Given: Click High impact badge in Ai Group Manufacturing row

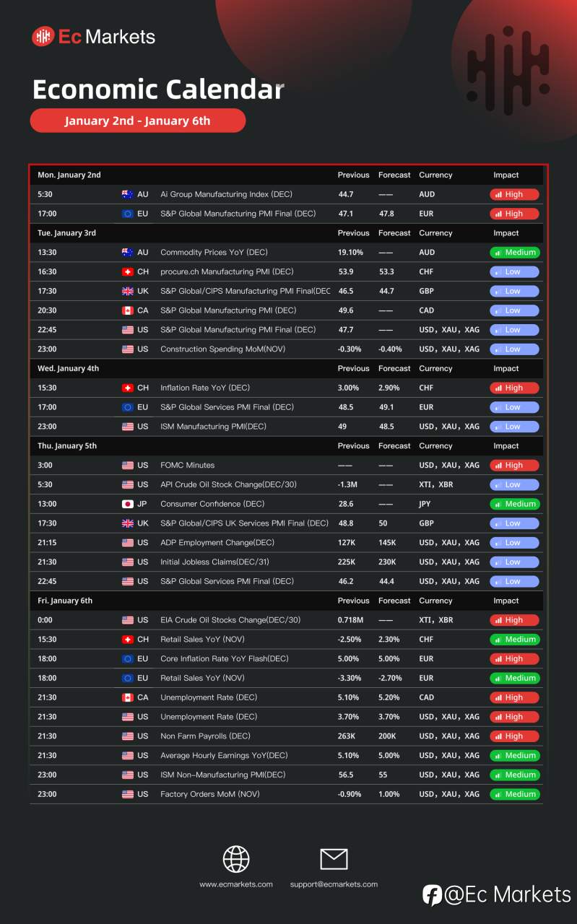Looking at the screenshot, I should pos(514,194).
